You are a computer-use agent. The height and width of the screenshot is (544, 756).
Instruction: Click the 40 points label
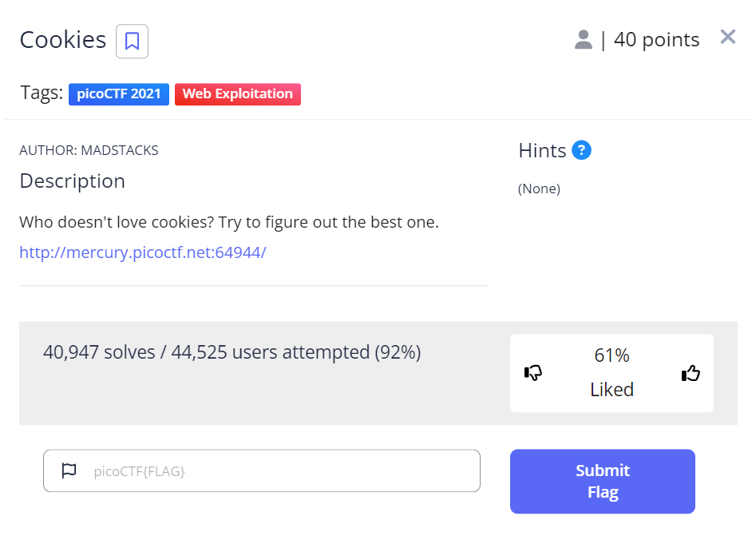[x=656, y=40]
